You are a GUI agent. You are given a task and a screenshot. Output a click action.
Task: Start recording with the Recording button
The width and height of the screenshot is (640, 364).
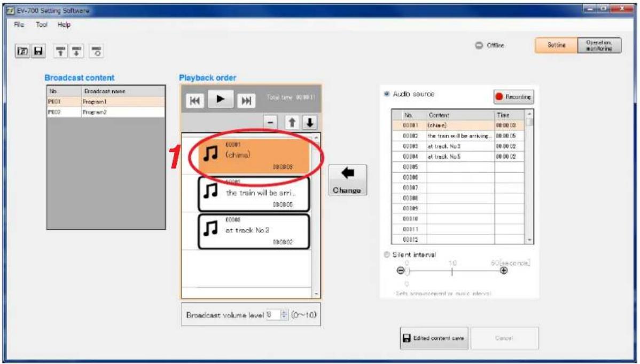click(513, 97)
